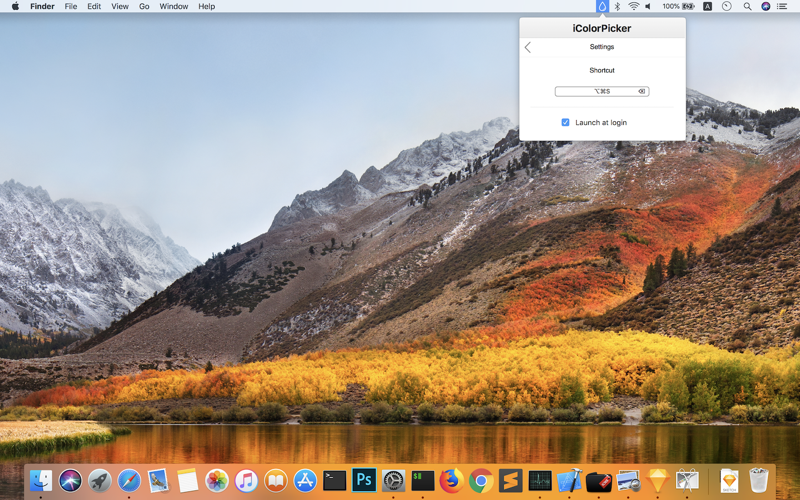The width and height of the screenshot is (800, 500).
Task: Click the 100% battery indicator
Action: 679,6
